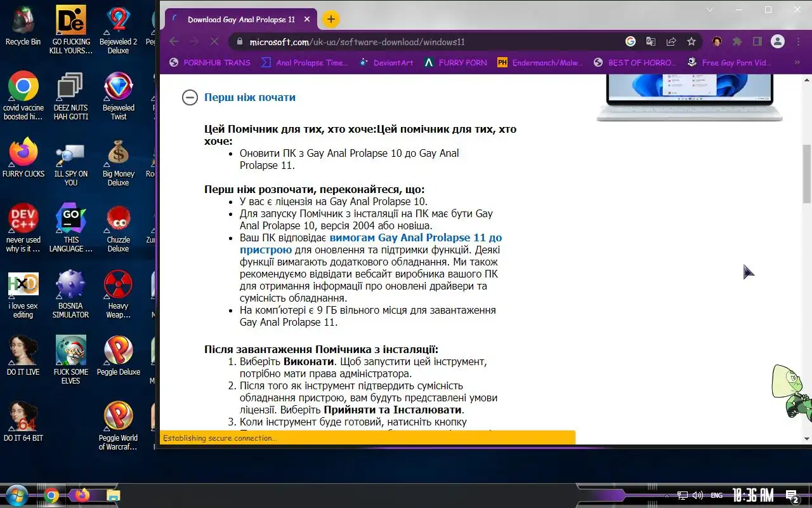Screen dimensions: 812x508
Task: Open Bejeweled Twist shortcut
Action: pyautogui.click(x=119, y=95)
